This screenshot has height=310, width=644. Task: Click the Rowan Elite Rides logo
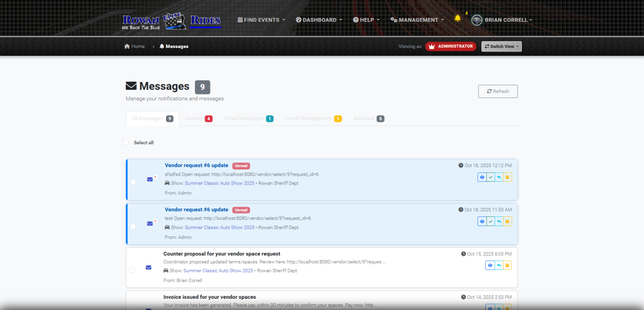pos(171,21)
